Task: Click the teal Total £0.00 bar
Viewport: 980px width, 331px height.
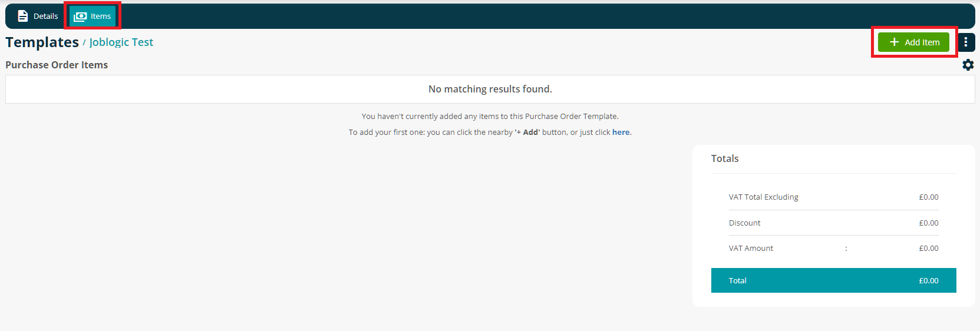Action: tap(834, 280)
